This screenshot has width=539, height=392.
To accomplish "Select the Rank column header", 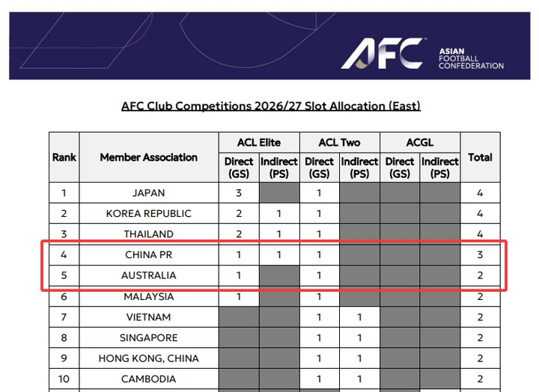I will coord(64,157).
